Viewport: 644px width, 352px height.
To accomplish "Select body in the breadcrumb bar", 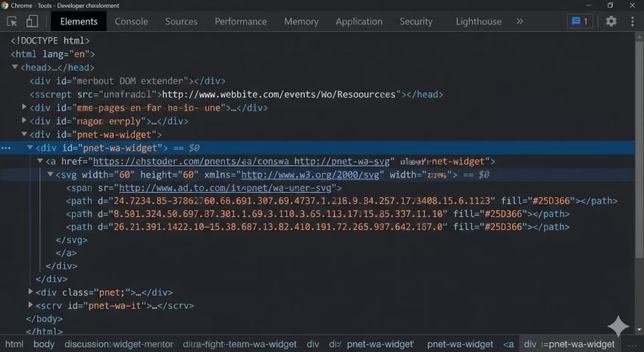I will point(44,344).
